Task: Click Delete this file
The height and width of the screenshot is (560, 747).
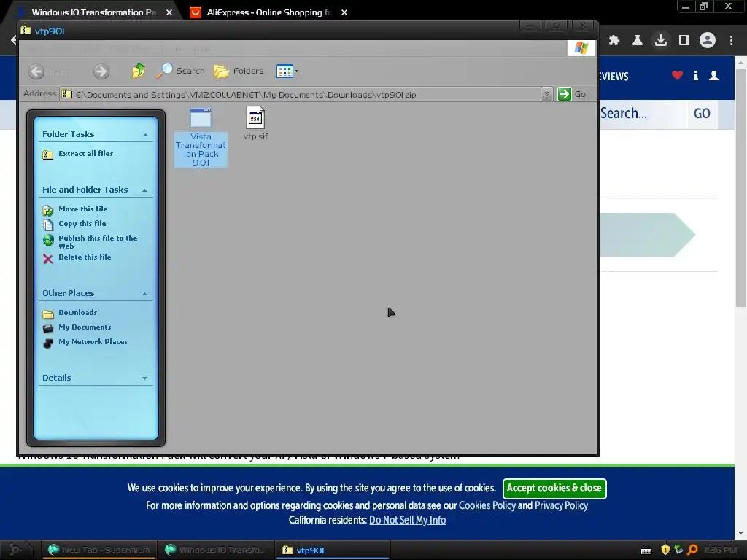Action: click(85, 257)
